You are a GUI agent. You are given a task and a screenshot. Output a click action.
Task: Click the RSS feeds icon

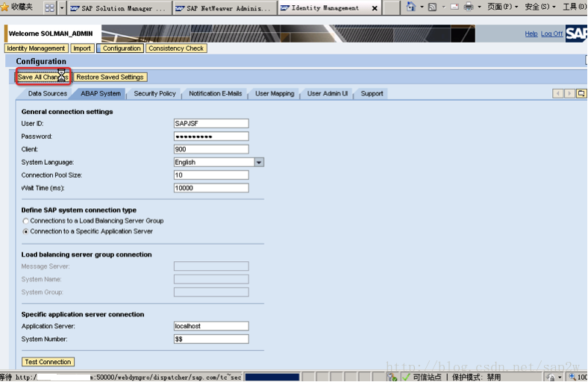pyautogui.click(x=432, y=7)
